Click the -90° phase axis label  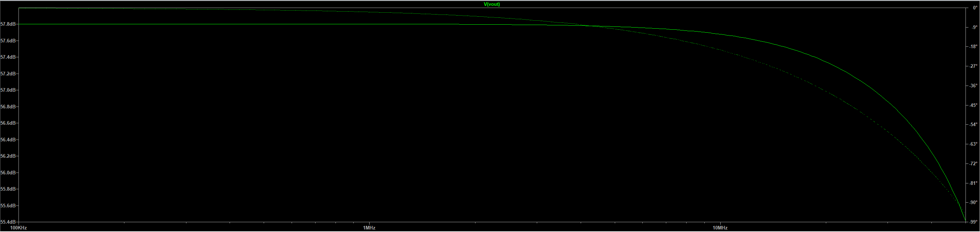pyautogui.click(x=973, y=202)
